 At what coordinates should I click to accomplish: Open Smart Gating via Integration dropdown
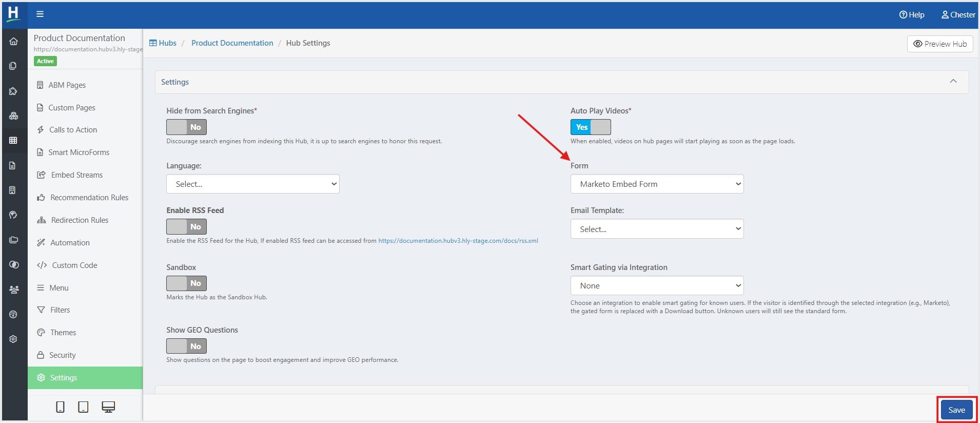pyautogui.click(x=657, y=285)
